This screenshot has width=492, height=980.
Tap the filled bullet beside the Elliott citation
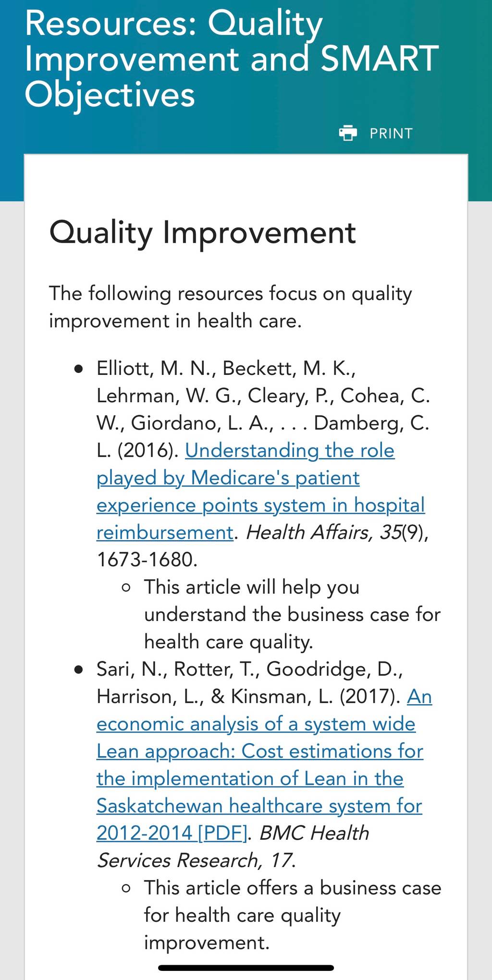click(x=79, y=369)
